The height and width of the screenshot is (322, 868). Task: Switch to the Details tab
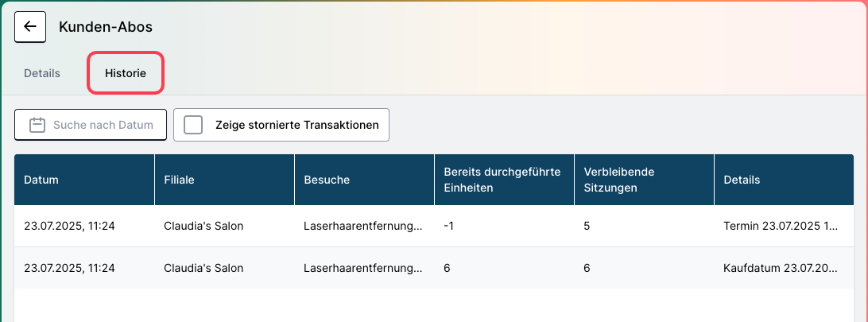[x=42, y=73]
